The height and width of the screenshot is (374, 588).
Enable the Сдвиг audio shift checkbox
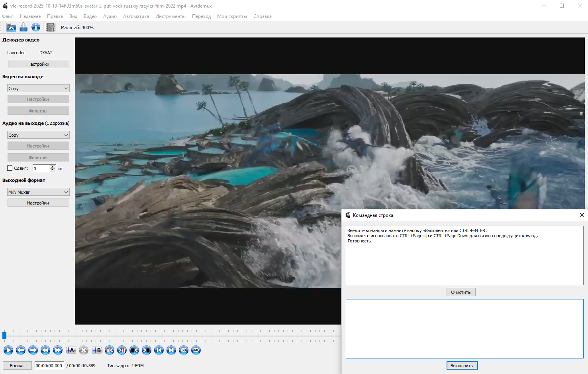pyautogui.click(x=10, y=168)
